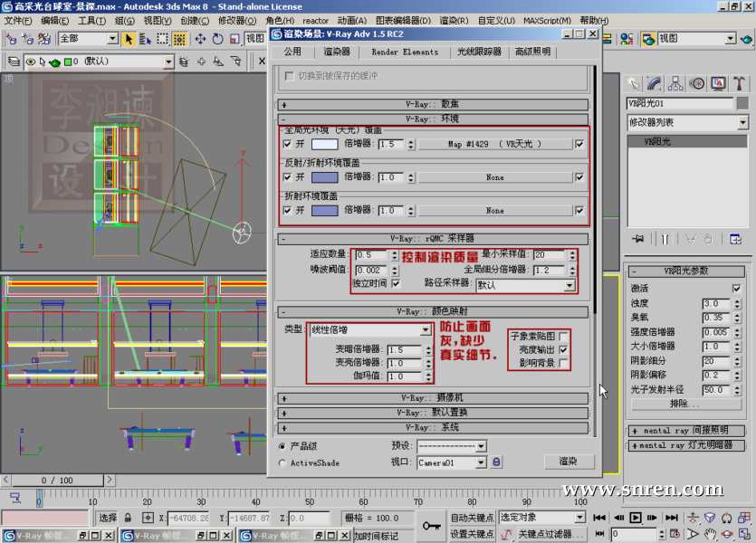The image size is (756, 543).
Task: Switch to the Renderer tab
Action: pyautogui.click(x=337, y=52)
